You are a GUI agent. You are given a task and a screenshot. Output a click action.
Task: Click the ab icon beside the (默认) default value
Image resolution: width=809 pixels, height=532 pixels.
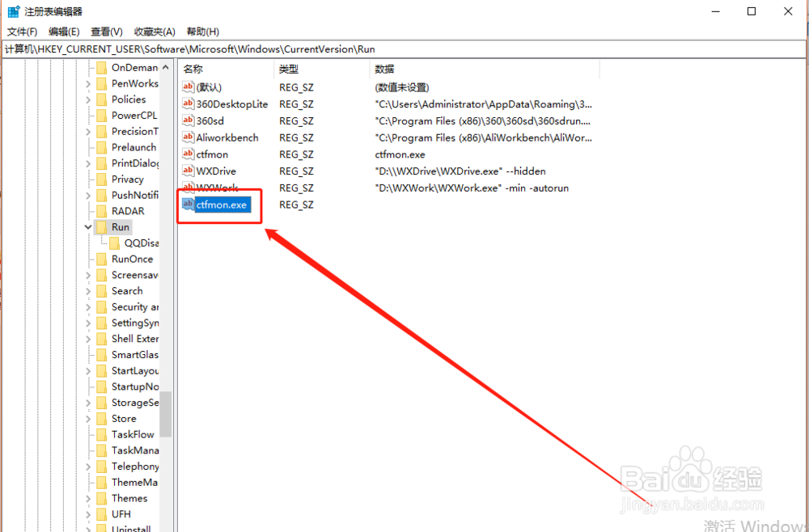[x=188, y=87]
